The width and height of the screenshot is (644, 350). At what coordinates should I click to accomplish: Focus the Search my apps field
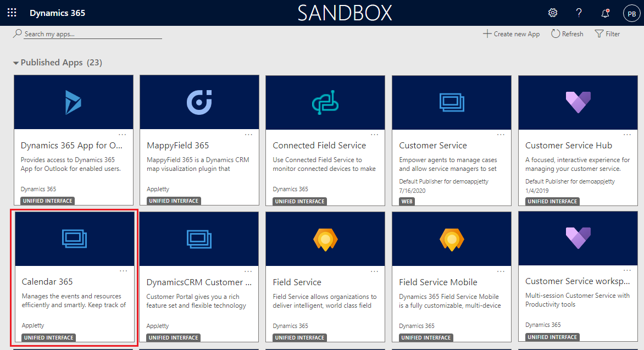point(93,34)
